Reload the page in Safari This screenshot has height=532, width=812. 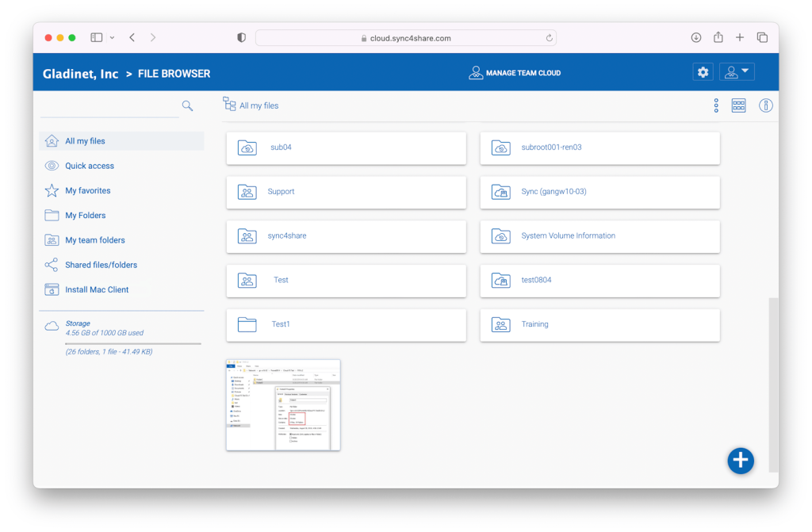[x=549, y=38]
